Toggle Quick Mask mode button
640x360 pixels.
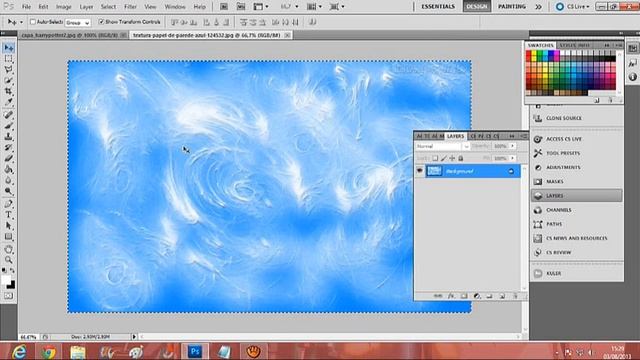pyautogui.click(x=9, y=296)
